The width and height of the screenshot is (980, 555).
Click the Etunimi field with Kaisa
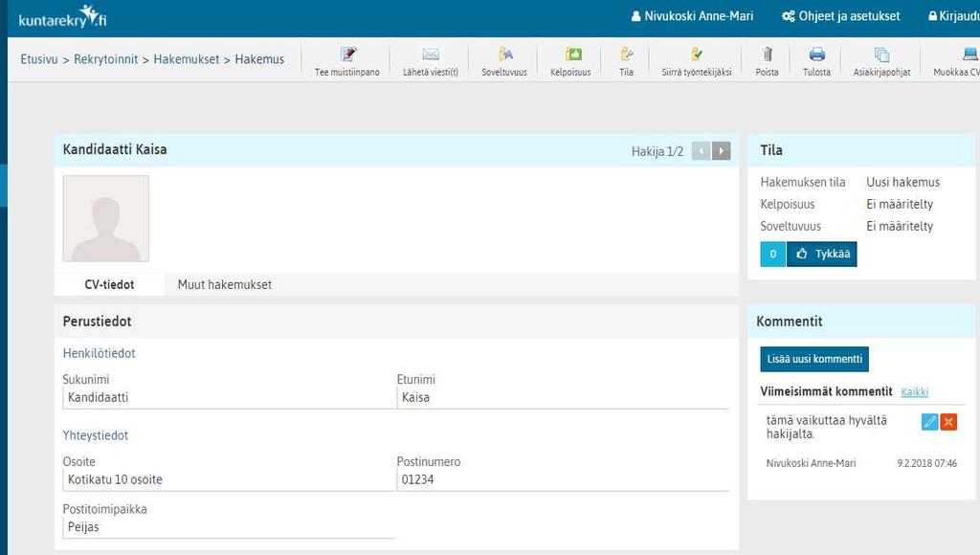click(563, 397)
